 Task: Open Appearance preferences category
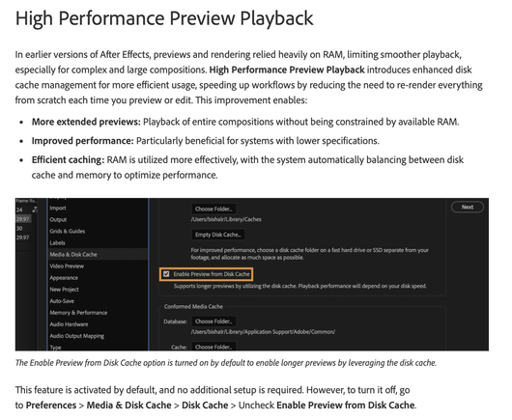pyautogui.click(x=64, y=278)
